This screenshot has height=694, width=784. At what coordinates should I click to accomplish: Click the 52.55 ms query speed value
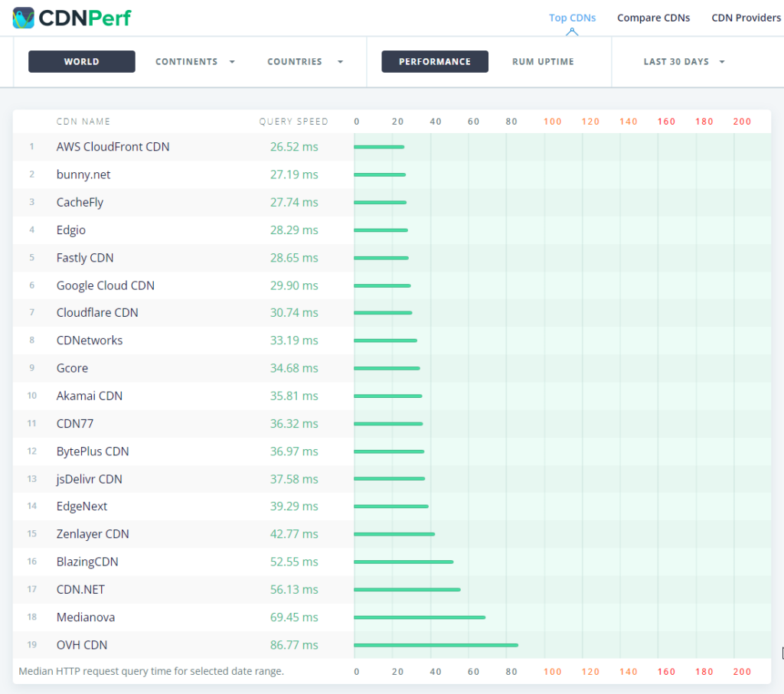294,562
